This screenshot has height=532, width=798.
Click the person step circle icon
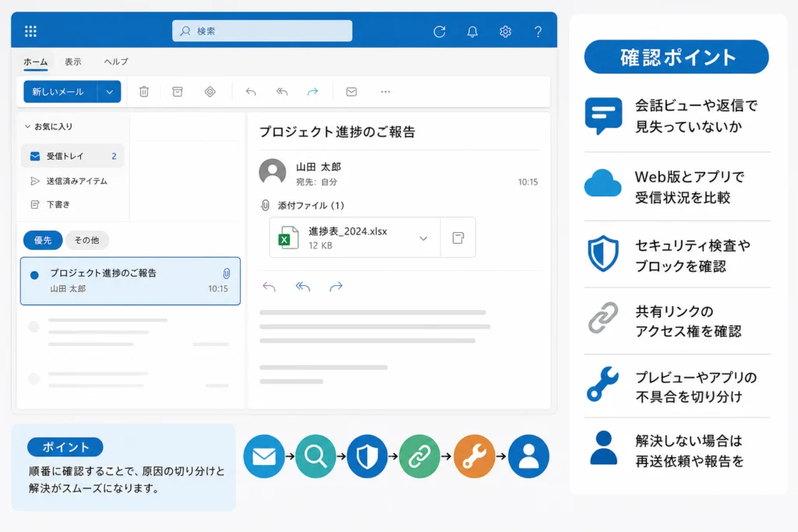(529, 456)
